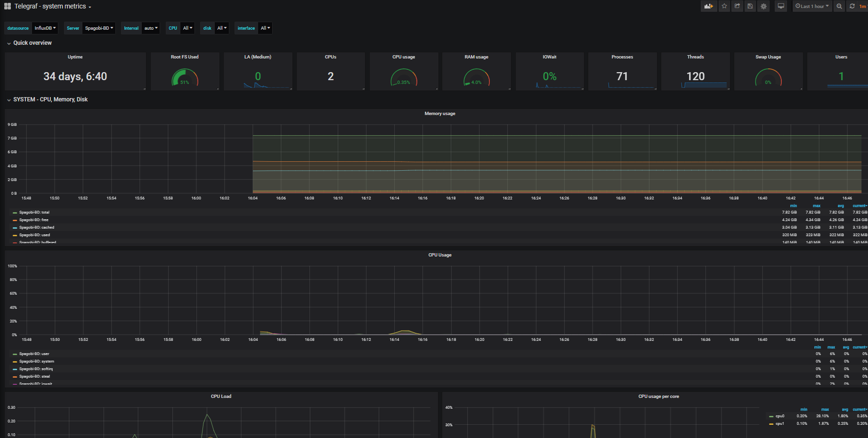The height and width of the screenshot is (438, 868).
Task: Open the Last 1 hour time picker
Action: (812, 6)
